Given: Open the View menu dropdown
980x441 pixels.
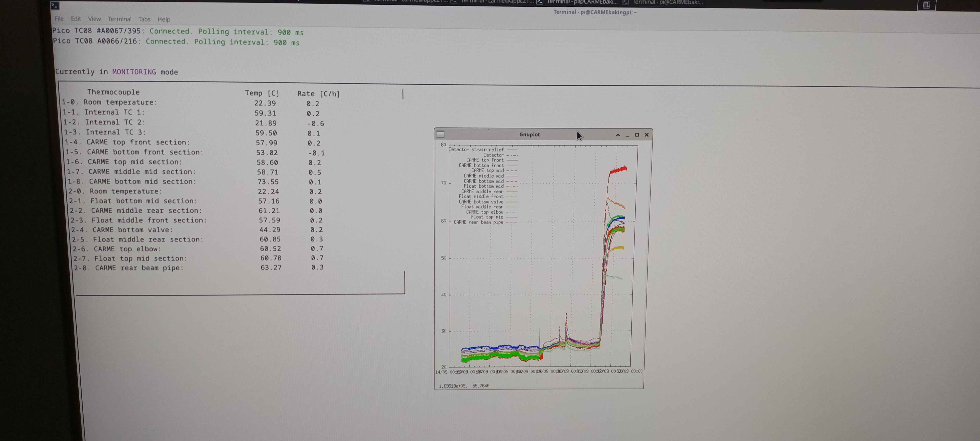Looking at the screenshot, I should click(94, 19).
